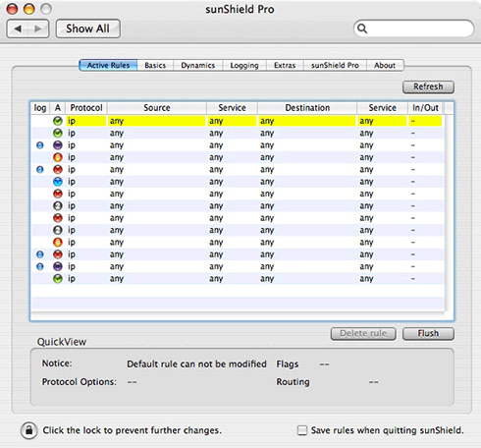
Task: Click the green action icon in the second rule row
Action: coord(58,133)
